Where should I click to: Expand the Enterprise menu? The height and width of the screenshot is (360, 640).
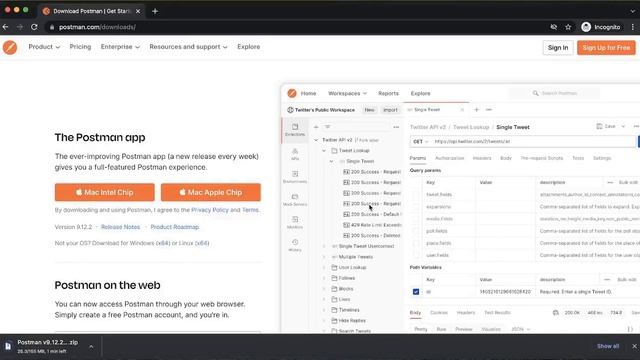click(x=120, y=47)
